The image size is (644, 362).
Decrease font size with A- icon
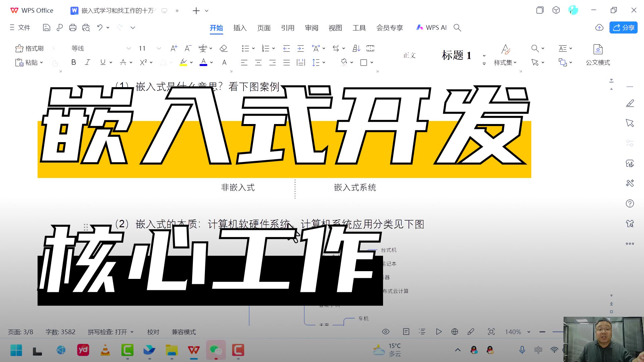188,49
